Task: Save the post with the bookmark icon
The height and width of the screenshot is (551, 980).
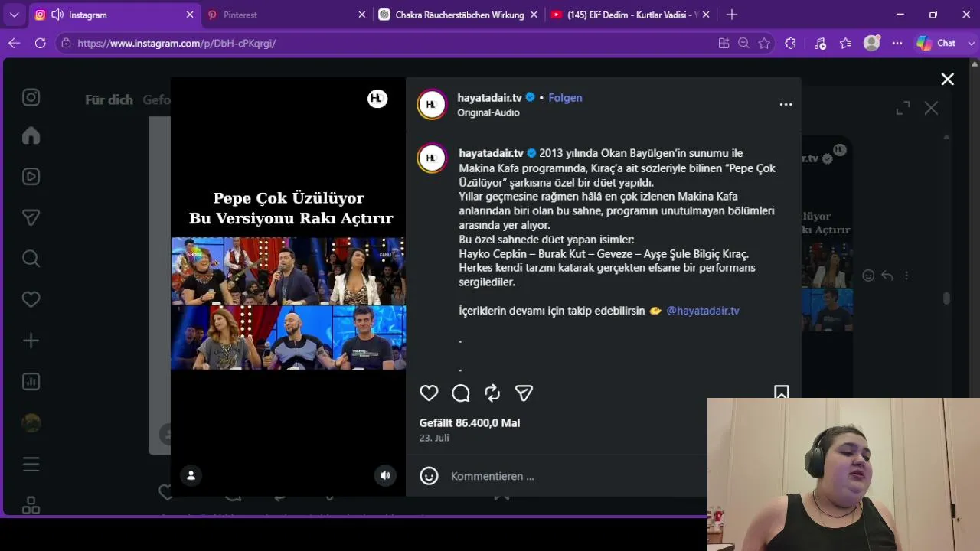Action: (x=781, y=393)
